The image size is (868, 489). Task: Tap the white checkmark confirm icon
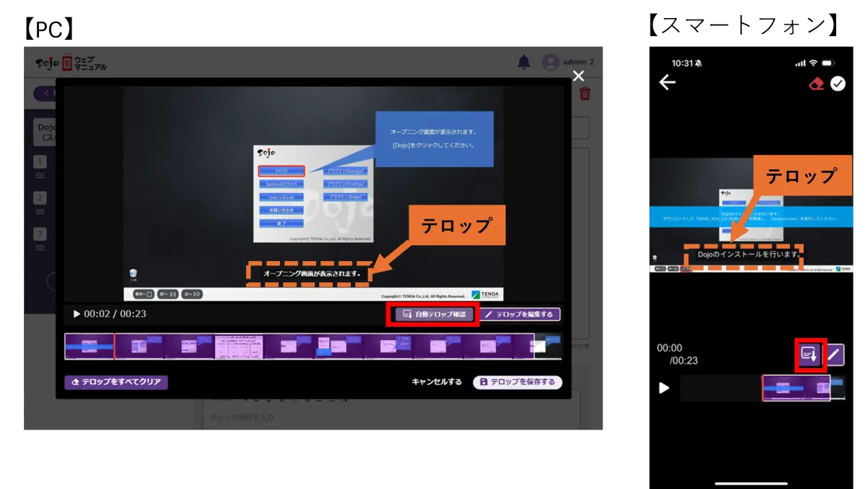[x=838, y=84]
